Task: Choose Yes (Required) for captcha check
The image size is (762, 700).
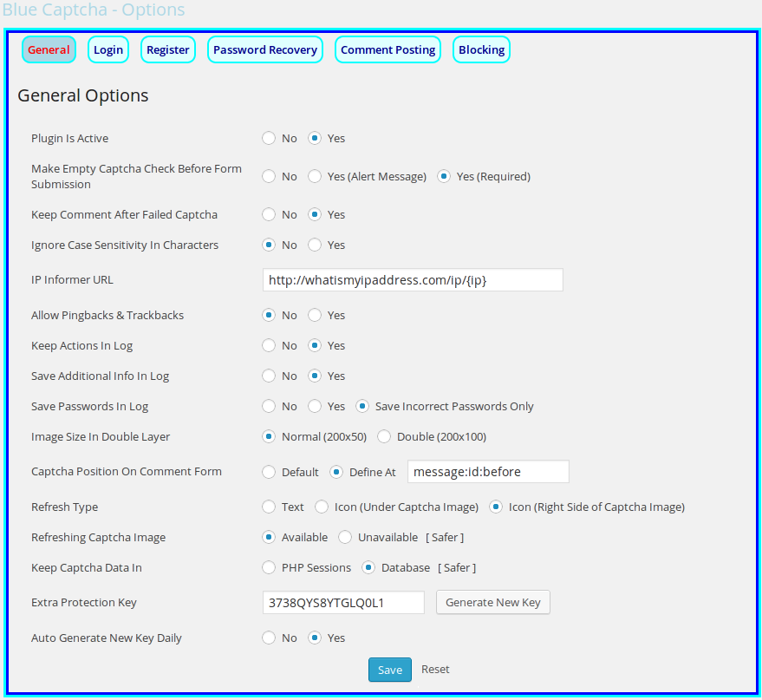Action: (x=444, y=176)
